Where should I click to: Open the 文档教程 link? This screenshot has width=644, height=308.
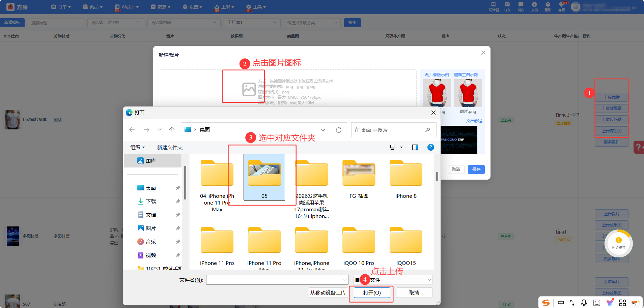474,121
